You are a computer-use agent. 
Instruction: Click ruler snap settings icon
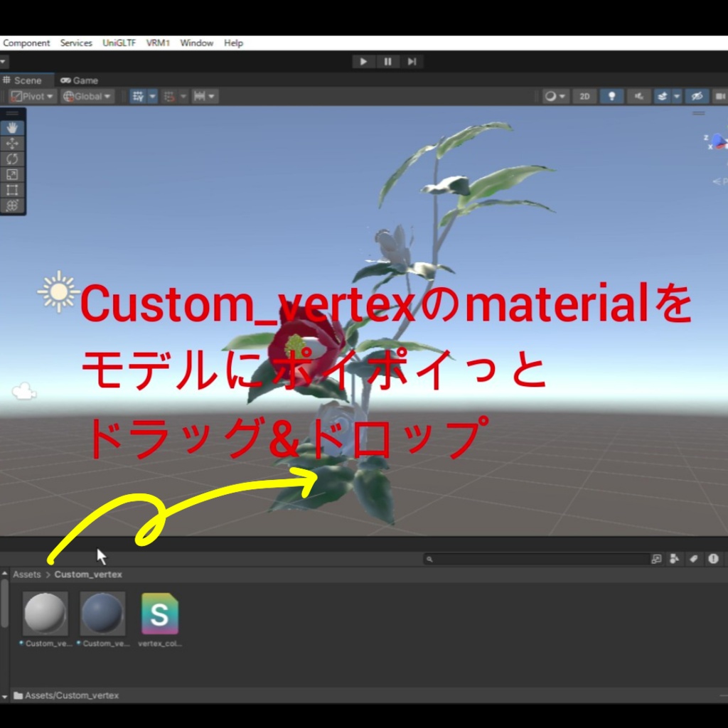tap(199, 96)
